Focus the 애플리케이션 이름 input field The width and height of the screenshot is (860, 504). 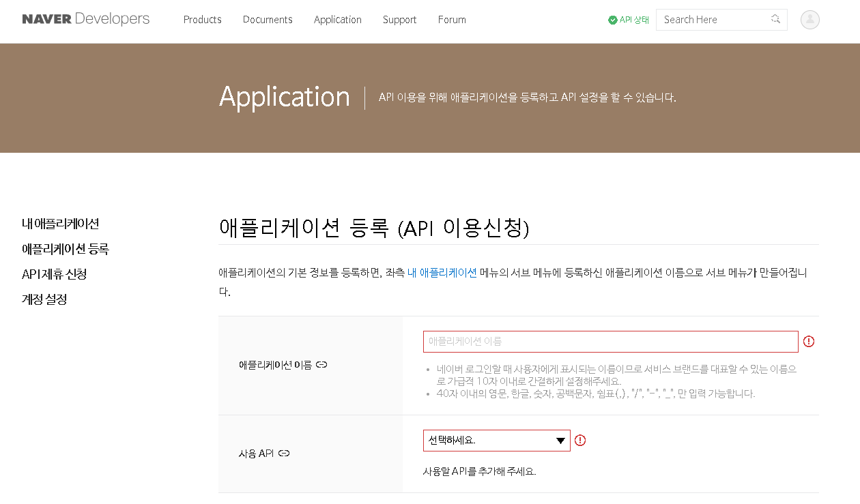coord(611,342)
